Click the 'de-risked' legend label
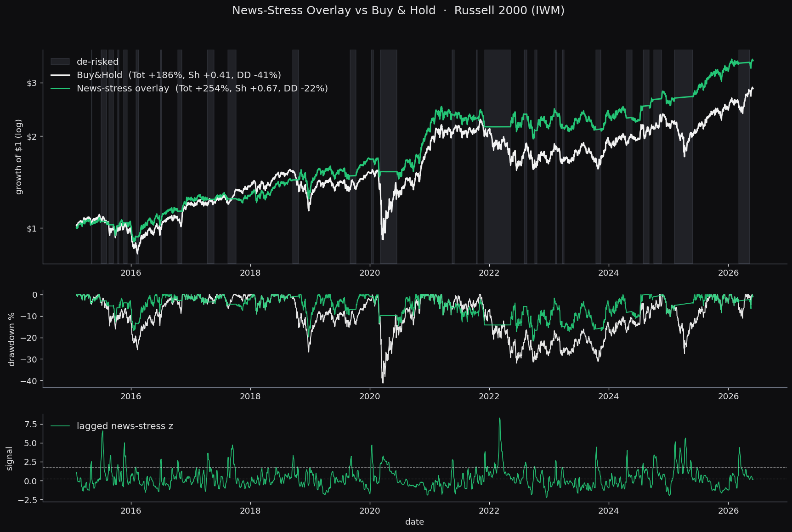Image resolution: width=792 pixels, height=532 pixels. click(97, 62)
